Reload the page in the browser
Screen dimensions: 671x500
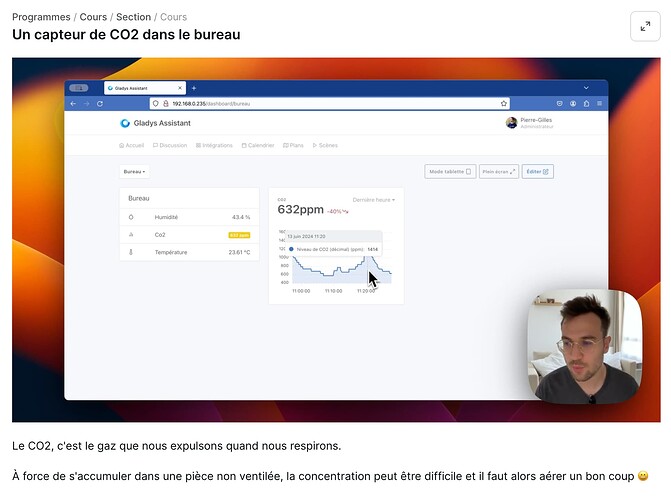(100, 104)
